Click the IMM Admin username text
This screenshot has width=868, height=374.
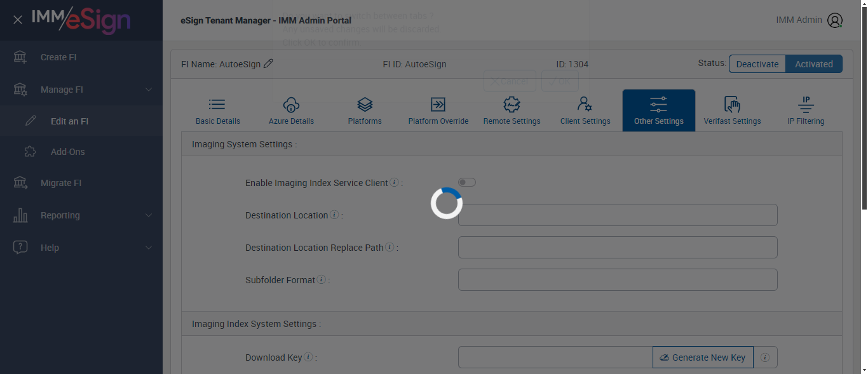tap(799, 20)
